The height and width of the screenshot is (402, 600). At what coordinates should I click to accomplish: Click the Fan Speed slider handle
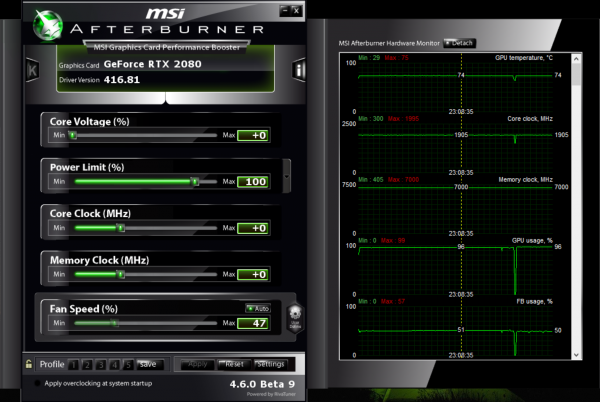tap(114, 323)
